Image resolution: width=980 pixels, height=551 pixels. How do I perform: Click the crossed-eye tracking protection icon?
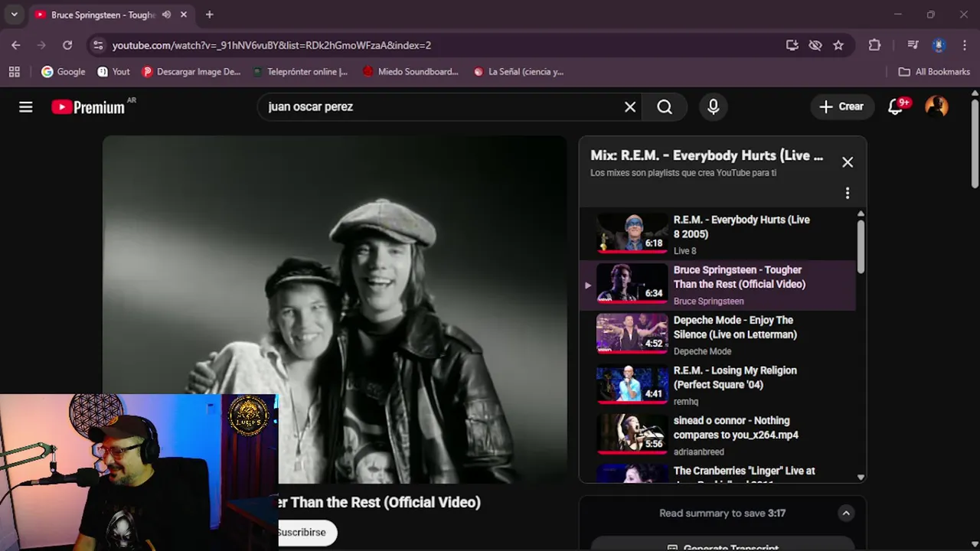click(815, 45)
